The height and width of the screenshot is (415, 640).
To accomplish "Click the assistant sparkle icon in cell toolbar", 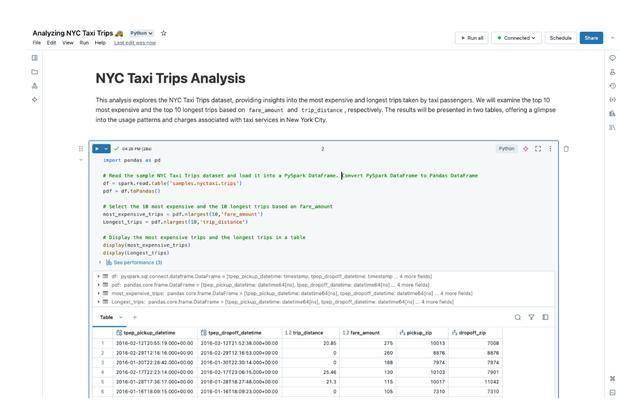I will pos(526,149).
